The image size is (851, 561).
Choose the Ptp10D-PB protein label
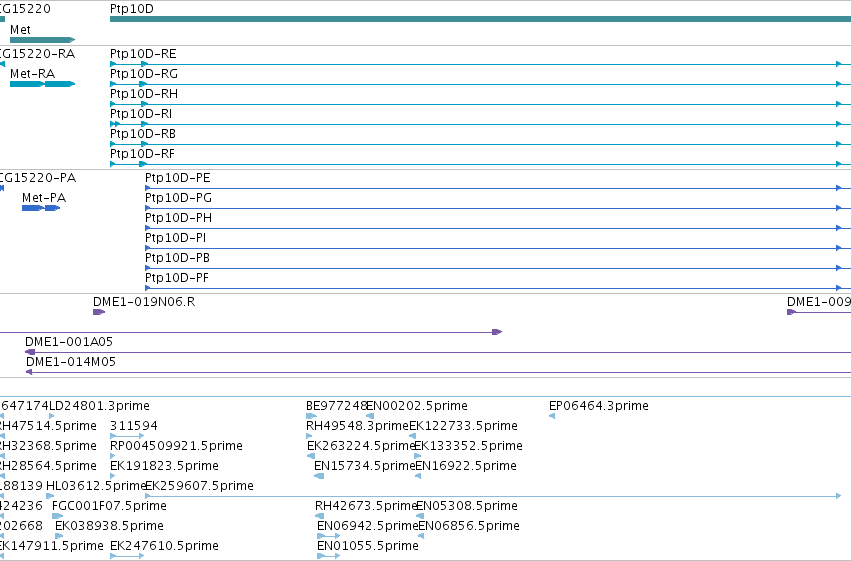[177, 258]
